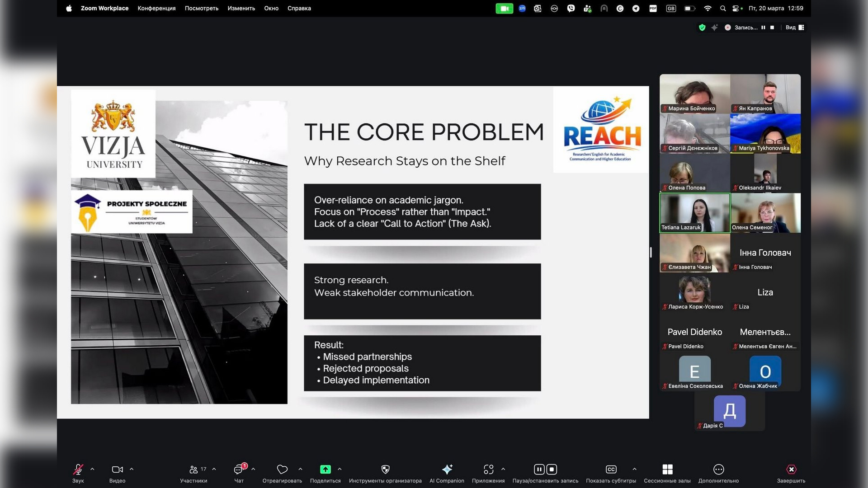The height and width of the screenshot is (488, 868).
Task: Open the Конференция menu in menu bar
Action: (156, 8)
